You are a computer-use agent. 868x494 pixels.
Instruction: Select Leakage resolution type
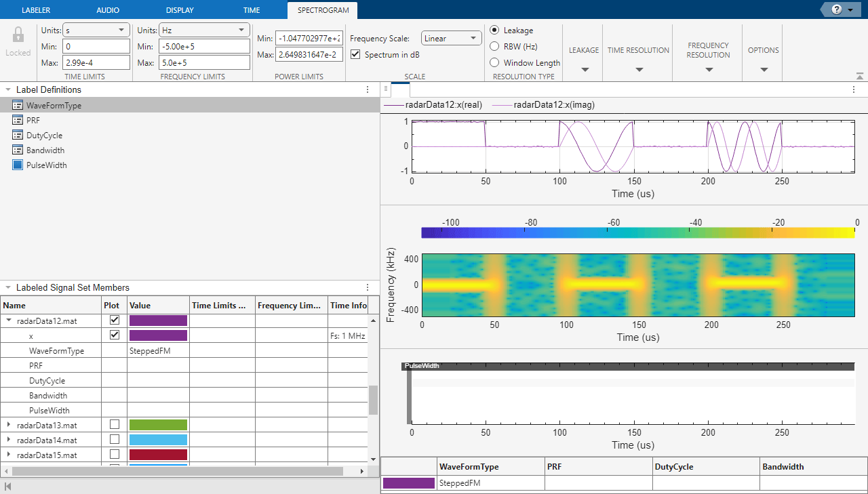494,30
